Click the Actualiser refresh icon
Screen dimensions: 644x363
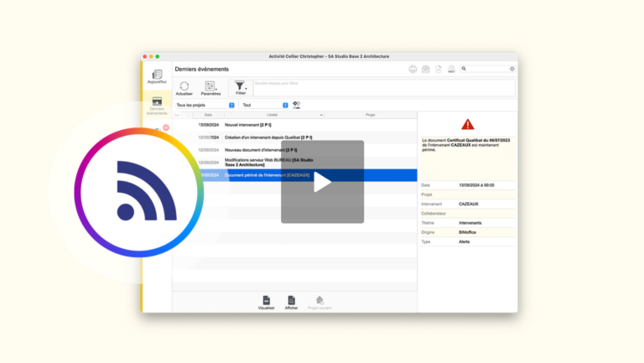(x=184, y=86)
